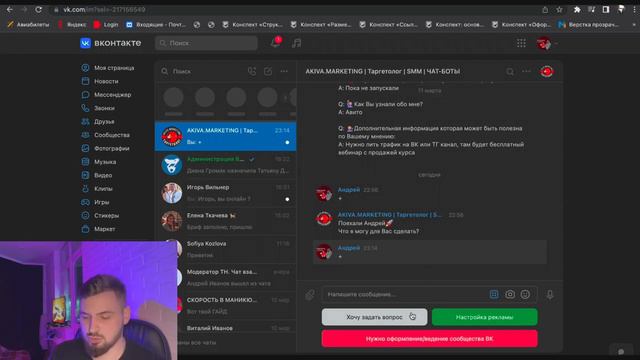
Task: Open Сообщества in sidebar
Action: (105, 135)
